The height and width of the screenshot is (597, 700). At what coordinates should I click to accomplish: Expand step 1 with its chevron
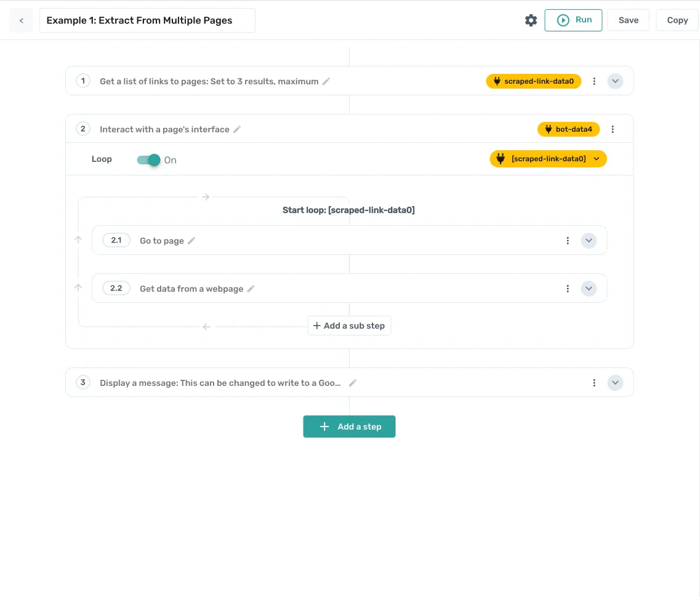(x=615, y=81)
